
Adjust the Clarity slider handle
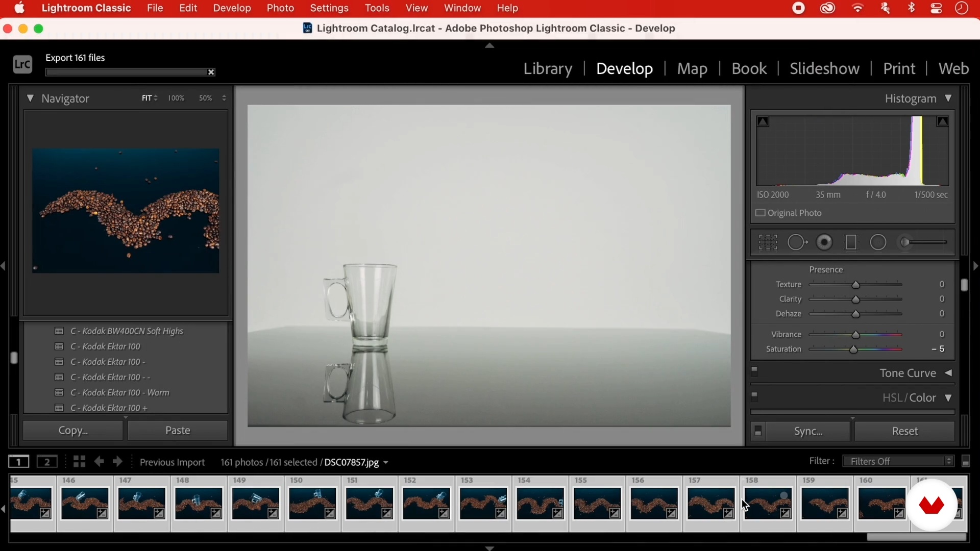pos(856,299)
